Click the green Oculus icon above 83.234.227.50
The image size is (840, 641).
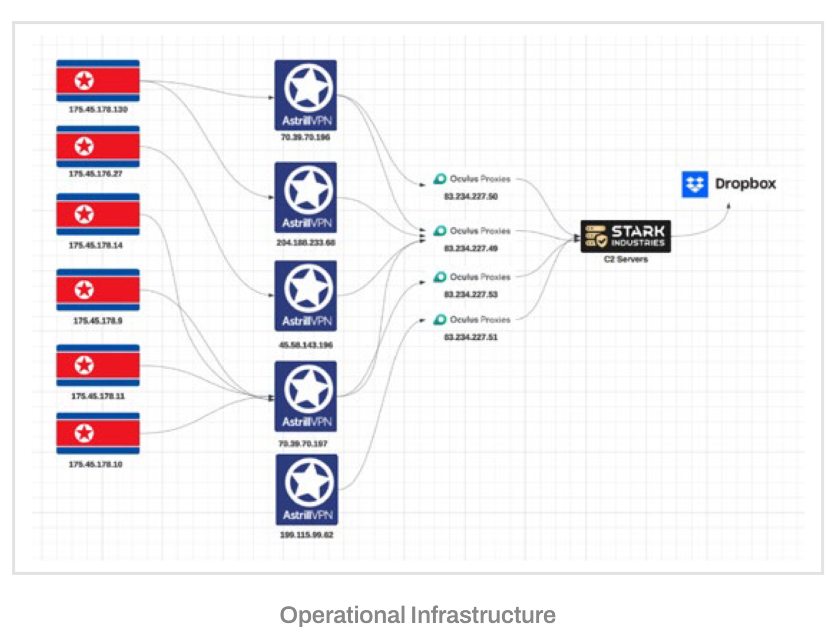click(x=439, y=178)
